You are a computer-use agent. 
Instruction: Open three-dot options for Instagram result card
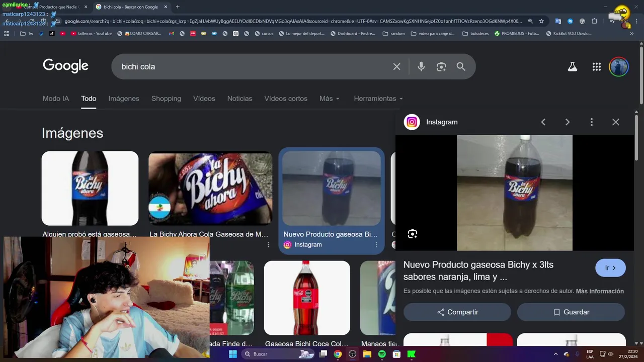[x=376, y=245]
